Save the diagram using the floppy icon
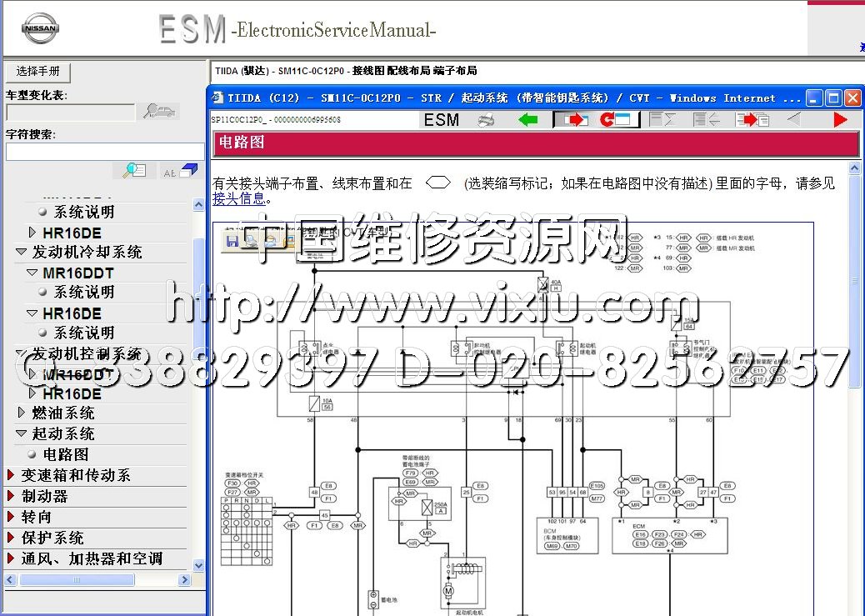This screenshot has height=616, width=865. point(232,240)
